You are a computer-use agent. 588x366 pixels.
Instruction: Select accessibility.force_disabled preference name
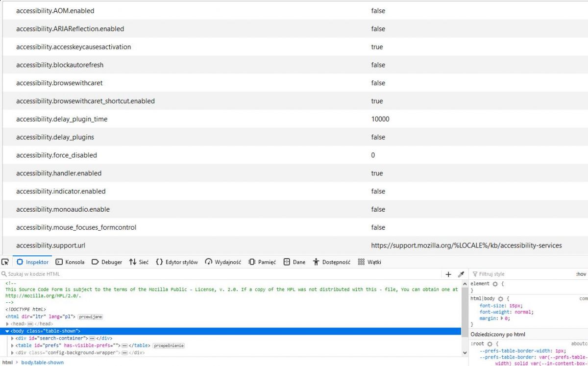pos(56,155)
